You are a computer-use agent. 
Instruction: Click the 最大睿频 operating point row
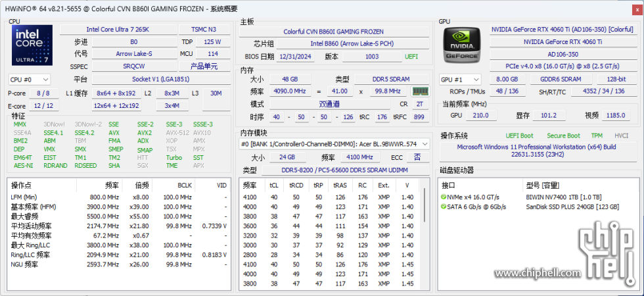tap(119, 216)
